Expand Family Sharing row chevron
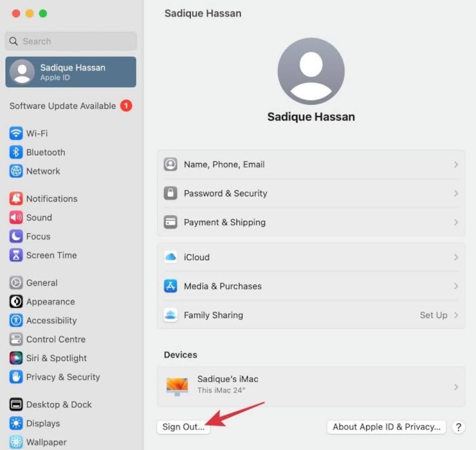 point(456,315)
